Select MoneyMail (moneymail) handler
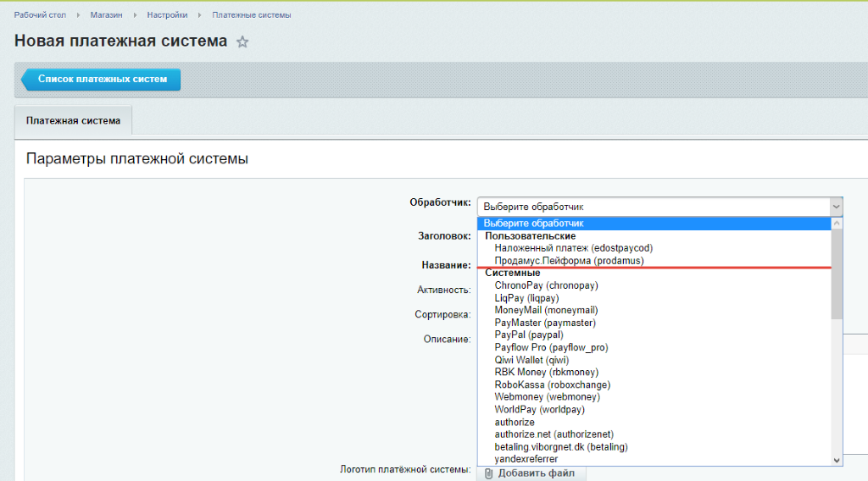Screen dimensions: 868x481 (x=546, y=310)
